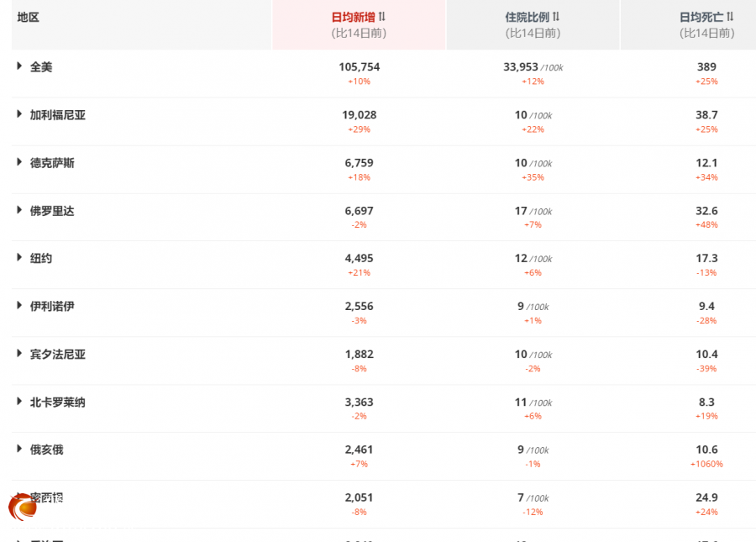Viewport: 756px width, 542px height.
Task: Click sort icon beside 住院比例 header
Action: [556, 17]
